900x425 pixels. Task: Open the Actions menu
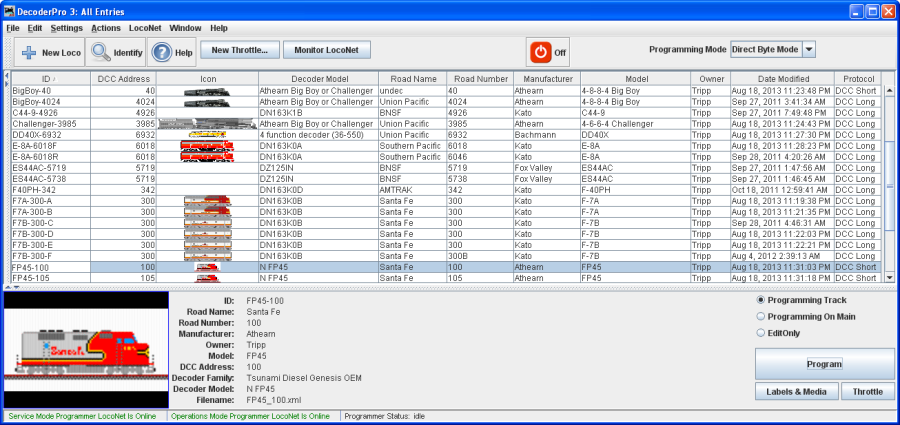105,28
